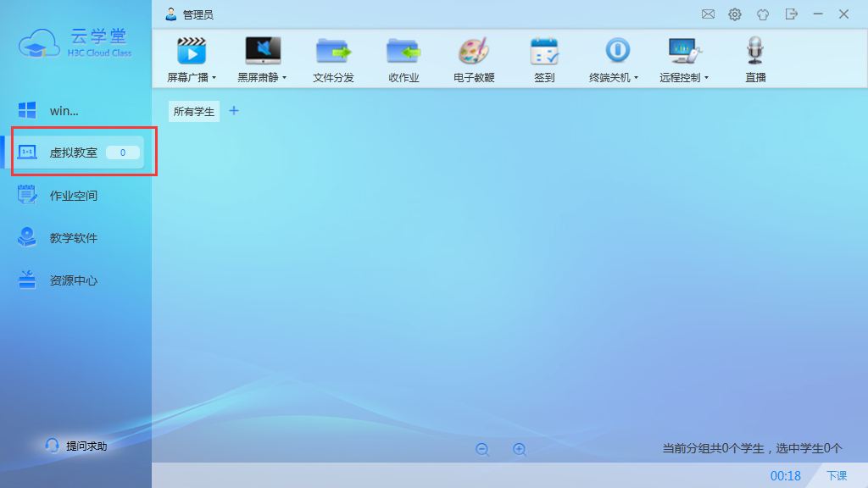The width and height of the screenshot is (868, 488).
Task: Click the H3C Cloud Class logo
Action: tap(75, 42)
